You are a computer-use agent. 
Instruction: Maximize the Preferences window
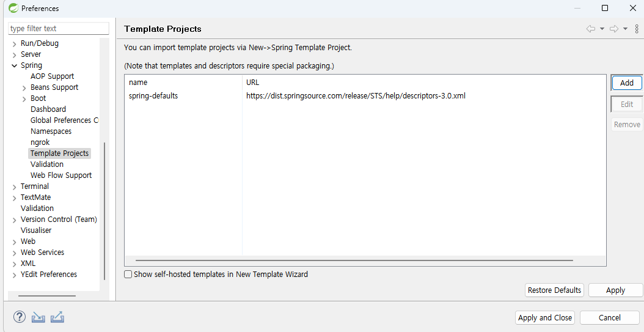604,8
